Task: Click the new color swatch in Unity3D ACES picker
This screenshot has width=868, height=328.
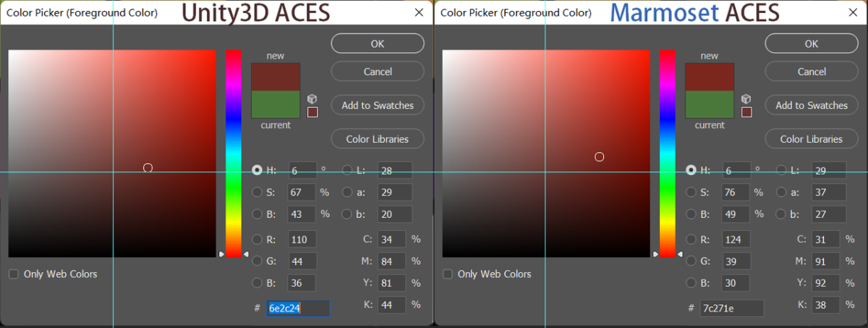Action: (276, 77)
